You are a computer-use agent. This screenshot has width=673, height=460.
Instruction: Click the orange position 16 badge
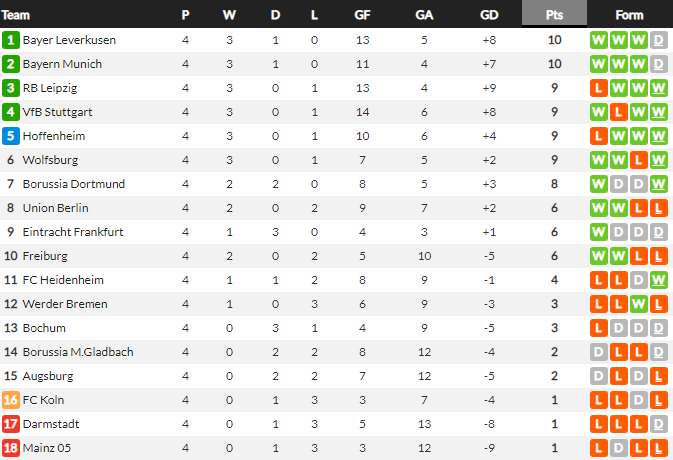[11, 400]
